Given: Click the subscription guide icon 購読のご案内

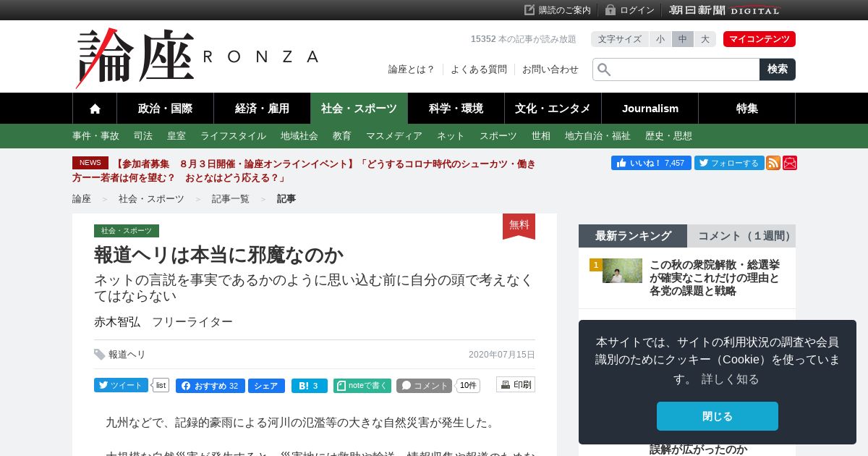Looking at the screenshot, I should click(529, 10).
